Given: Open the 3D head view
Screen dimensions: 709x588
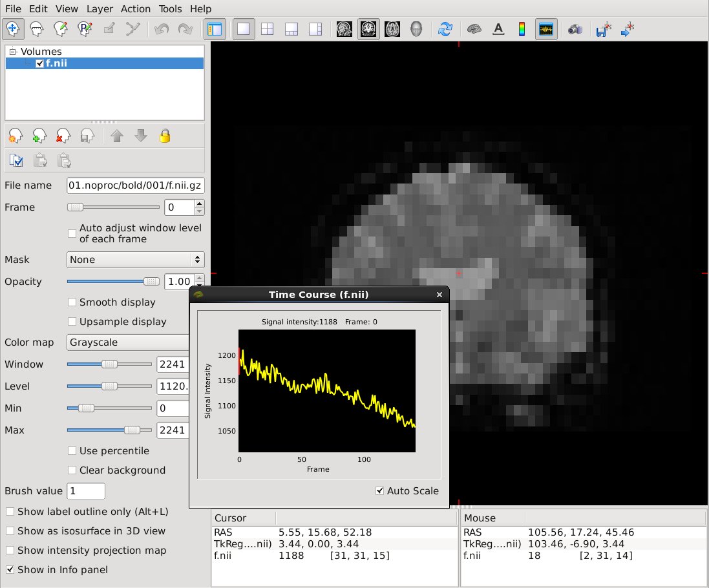Looking at the screenshot, I should [416, 29].
